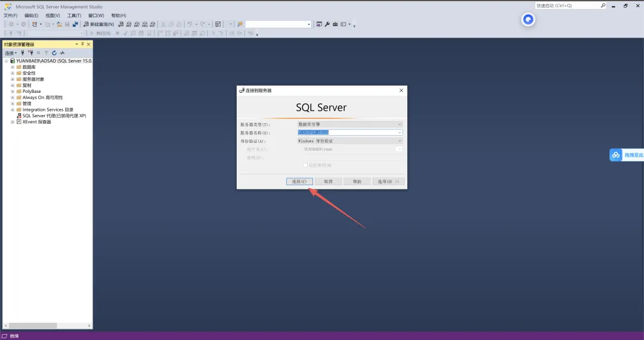Click the find in files icon

(x=240, y=24)
